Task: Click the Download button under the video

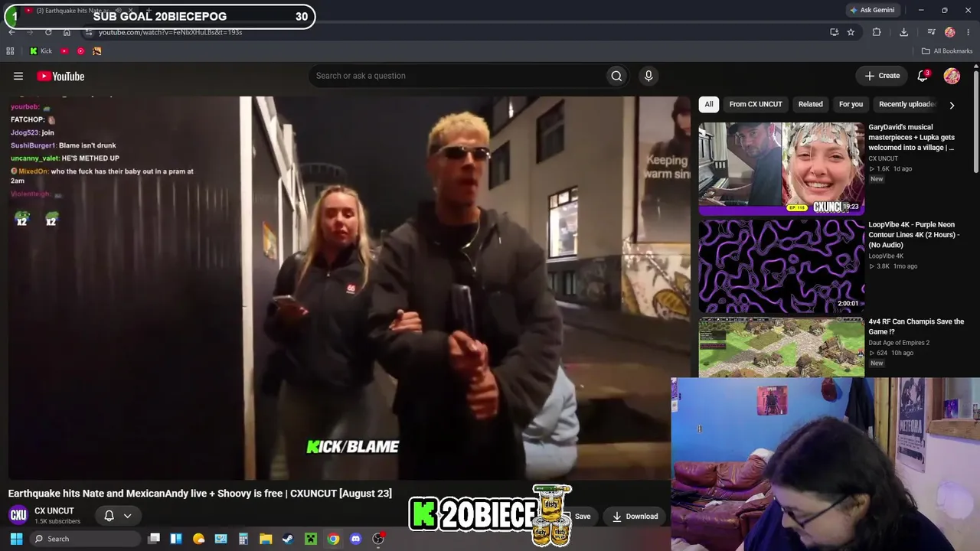Action: [635, 517]
